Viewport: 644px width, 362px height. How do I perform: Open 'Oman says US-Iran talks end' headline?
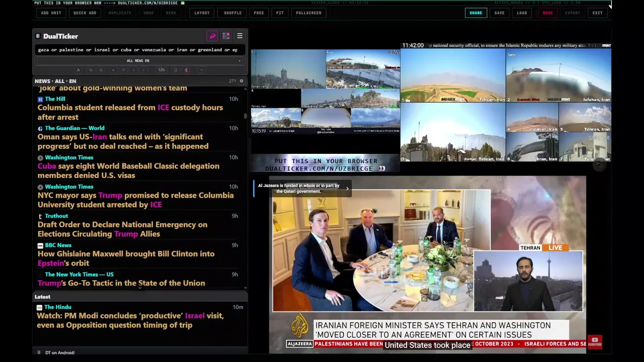[x=123, y=141]
